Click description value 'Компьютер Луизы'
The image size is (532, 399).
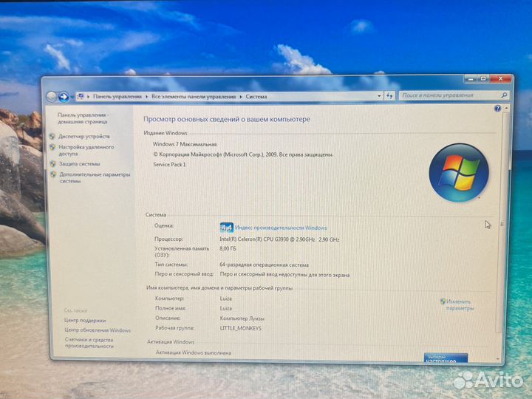pyautogui.click(x=242, y=318)
